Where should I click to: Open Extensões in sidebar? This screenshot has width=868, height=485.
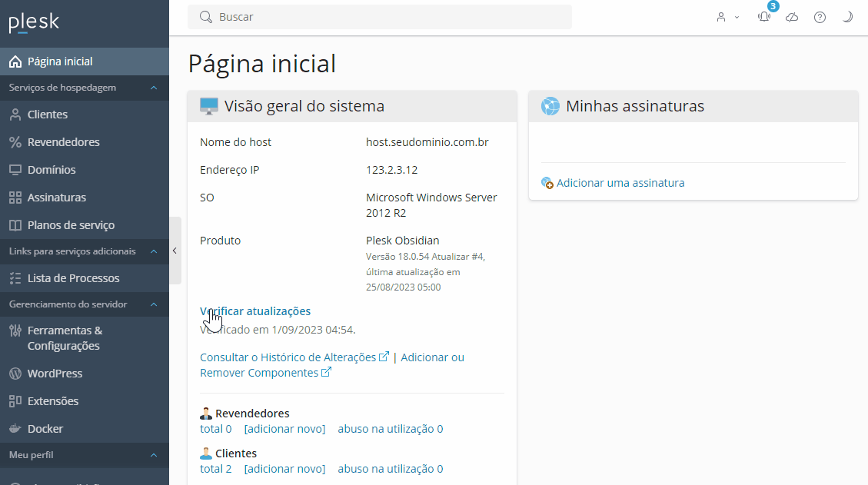(x=84, y=401)
